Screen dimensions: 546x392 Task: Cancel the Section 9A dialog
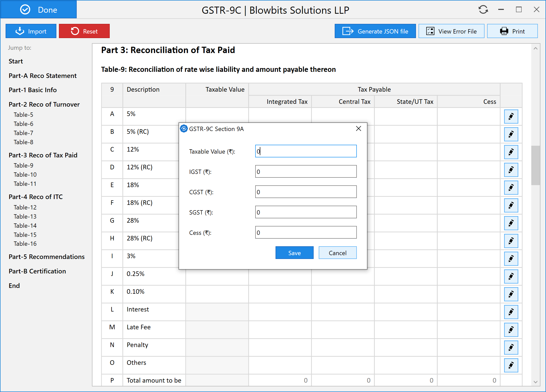tap(337, 253)
